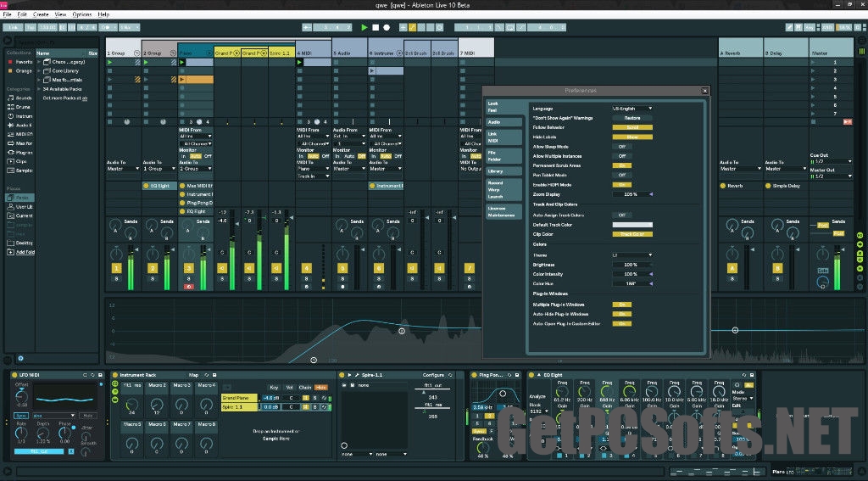Click the Tap tempo button
Viewport: 868px width, 481px height.
tap(30, 27)
